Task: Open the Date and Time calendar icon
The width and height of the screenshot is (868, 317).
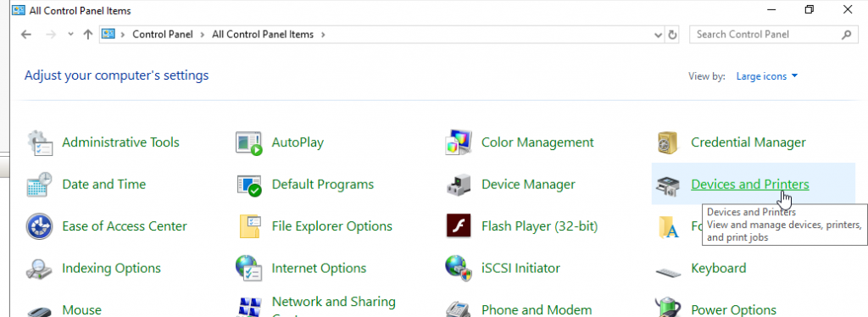Action: click(x=40, y=184)
